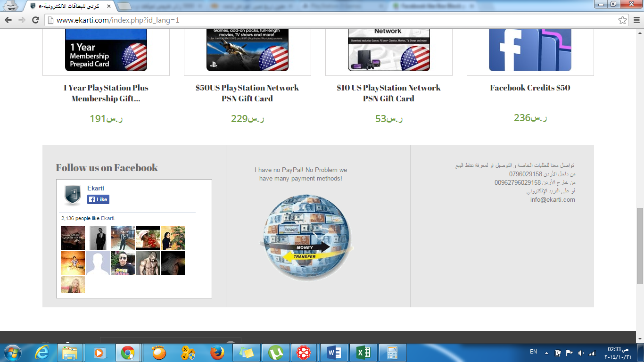Open Facebook Credits $50 product title
The image size is (644, 362).
point(530,88)
